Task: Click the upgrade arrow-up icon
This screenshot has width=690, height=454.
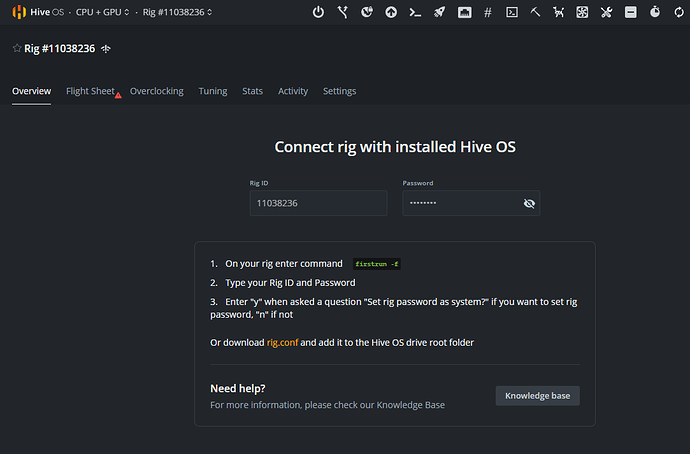Action: pyautogui.click(x=391, y=12)
